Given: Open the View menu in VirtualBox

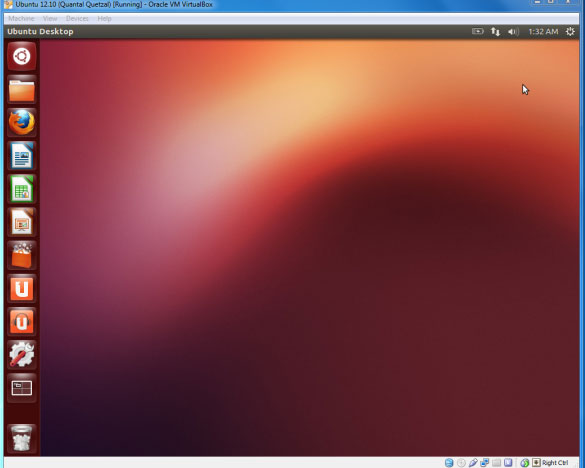Looking at the screenshot, I should coord(50,18).
